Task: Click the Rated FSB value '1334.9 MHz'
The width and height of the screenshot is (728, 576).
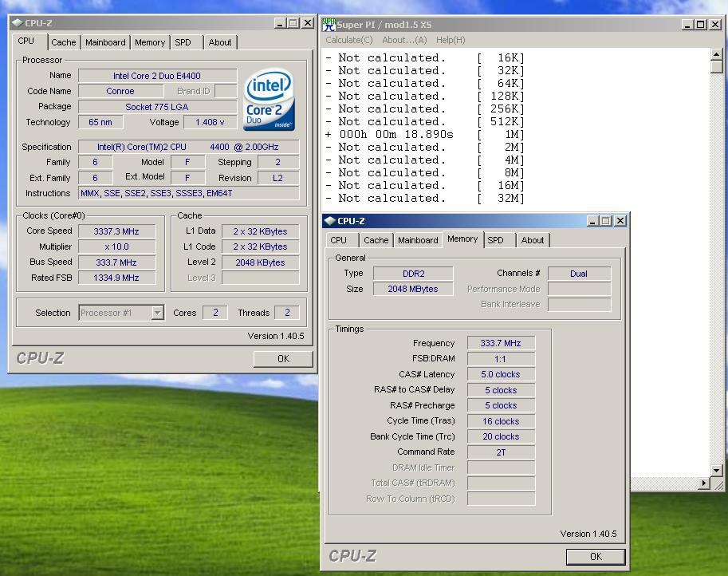Action: click(x=116, y=278)
